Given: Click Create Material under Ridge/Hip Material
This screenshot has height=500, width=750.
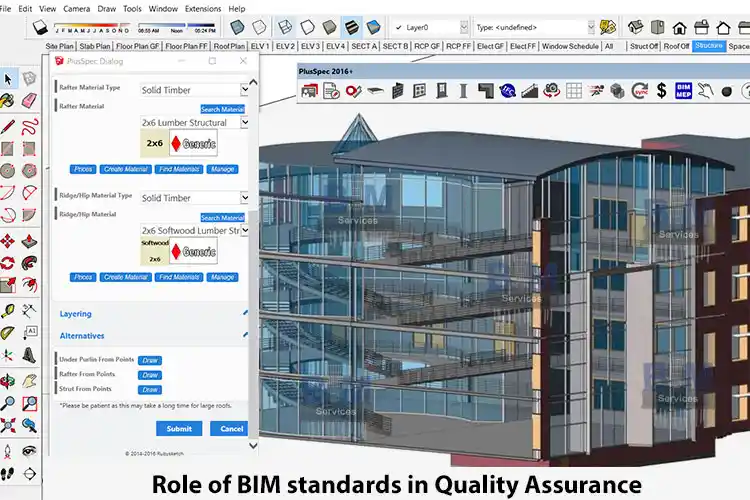Looking at the screenshot, I should coord(126,277).
